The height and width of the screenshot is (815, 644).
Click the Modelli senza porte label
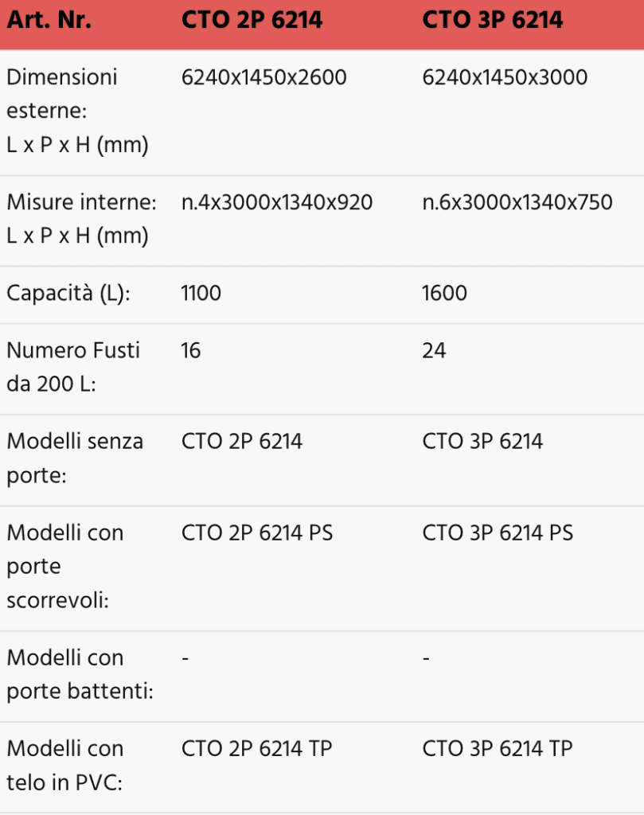[x=75, y=458]
